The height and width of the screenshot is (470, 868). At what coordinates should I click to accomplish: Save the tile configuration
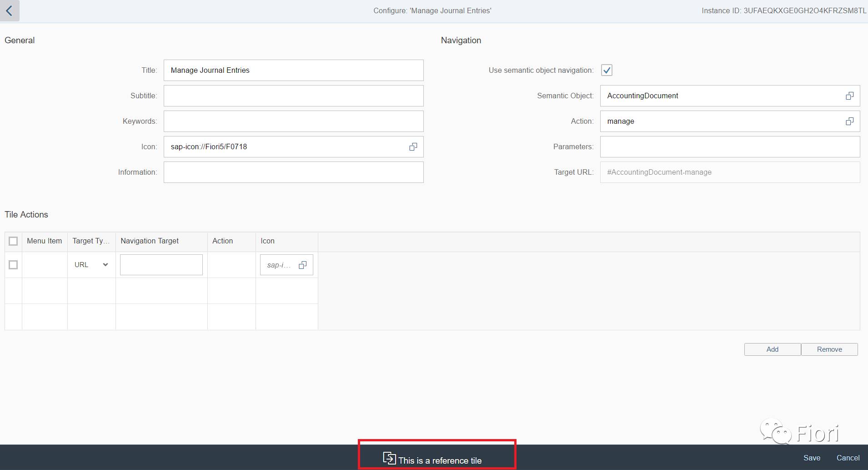[x=812, y=458]
